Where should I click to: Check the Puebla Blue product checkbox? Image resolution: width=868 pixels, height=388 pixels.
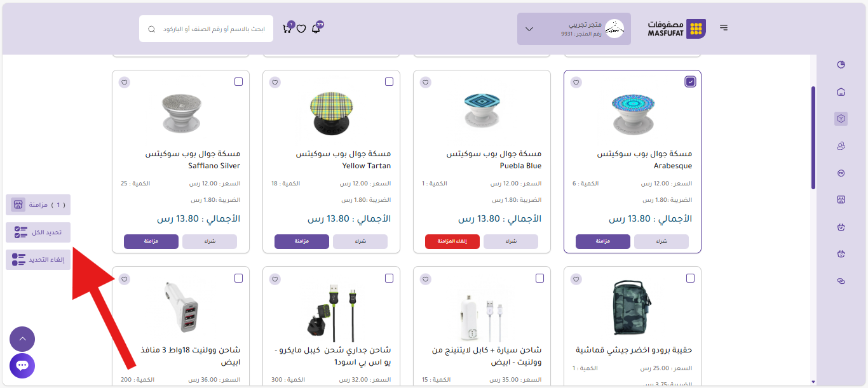click(540, 82)
